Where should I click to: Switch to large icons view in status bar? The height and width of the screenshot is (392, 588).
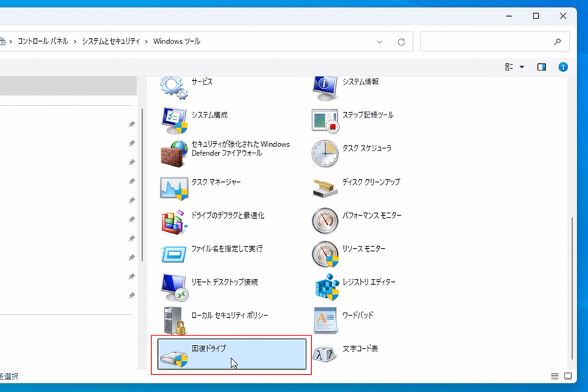click(568, 376)
